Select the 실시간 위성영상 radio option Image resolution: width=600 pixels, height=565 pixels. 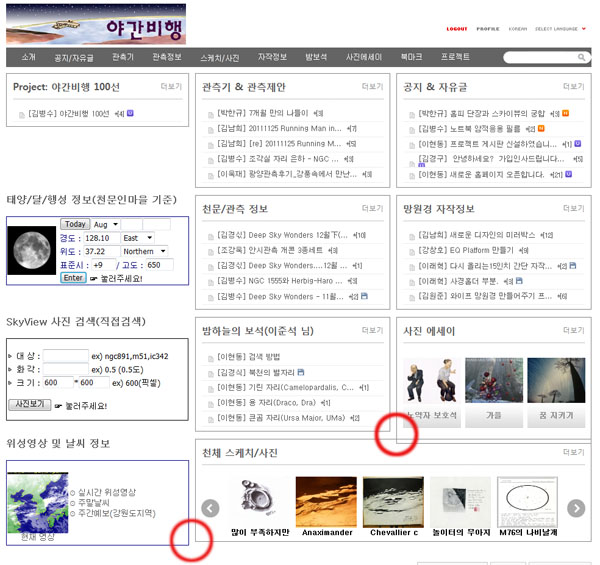[72, 492]
